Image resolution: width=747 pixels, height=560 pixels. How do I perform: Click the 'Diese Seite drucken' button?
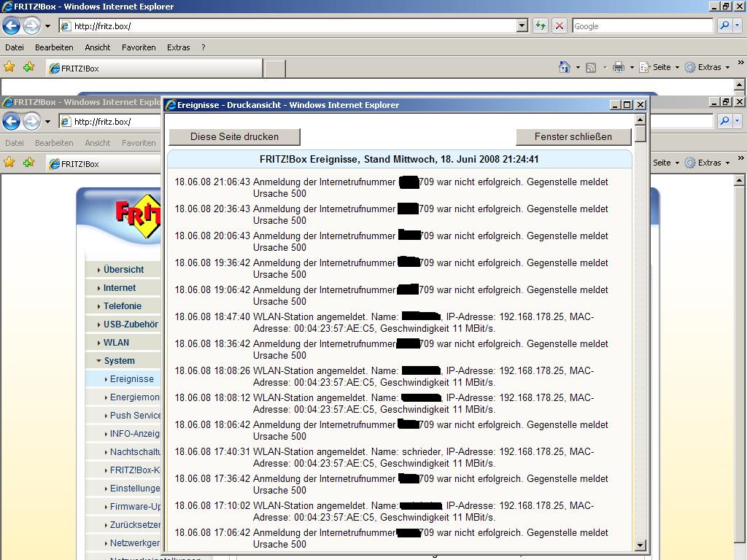click(234, 136)
